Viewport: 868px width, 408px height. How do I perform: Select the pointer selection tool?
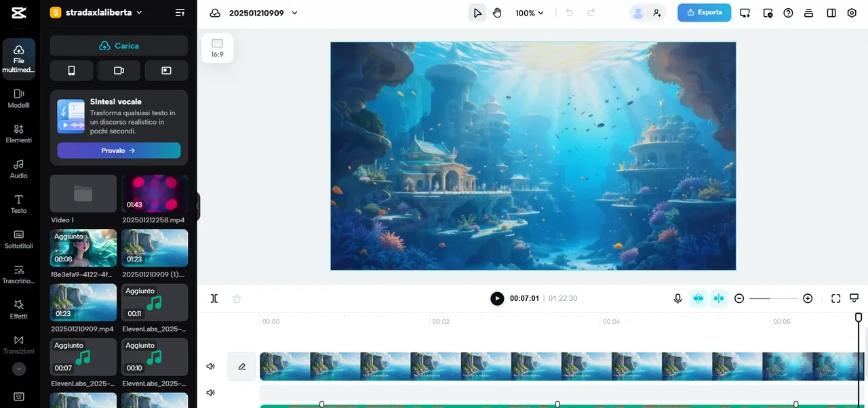477,13
